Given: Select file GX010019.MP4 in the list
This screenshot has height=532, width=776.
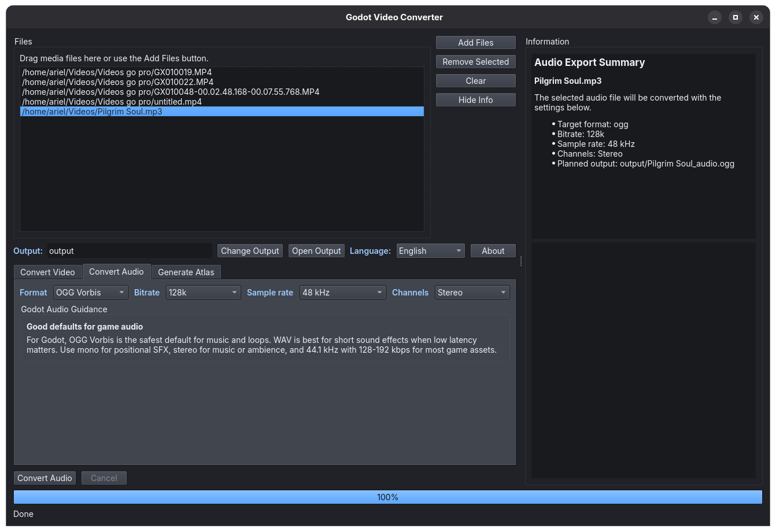Looking at the screenshot, I should click(222, 72).
